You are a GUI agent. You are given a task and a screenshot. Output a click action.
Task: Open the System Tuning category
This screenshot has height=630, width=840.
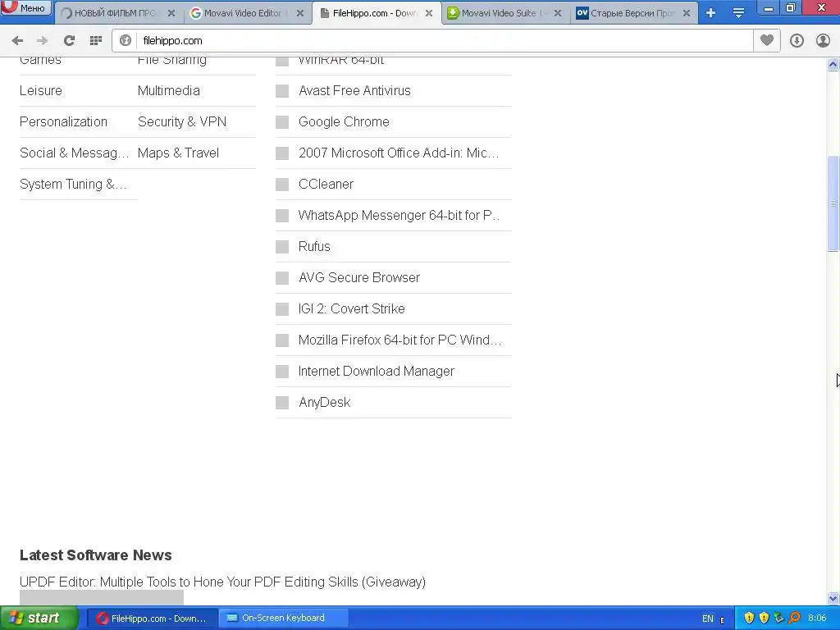[x=73, y=184]
